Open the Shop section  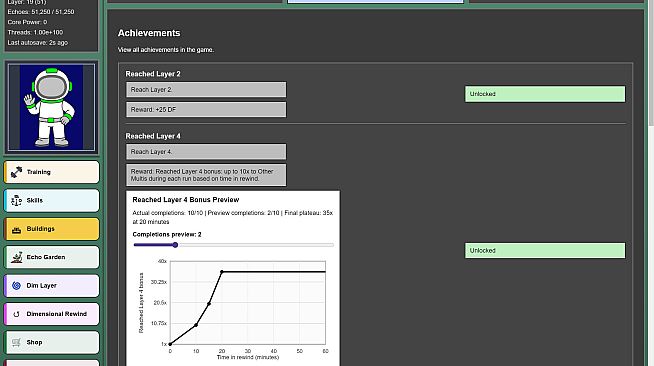(52, 342)
